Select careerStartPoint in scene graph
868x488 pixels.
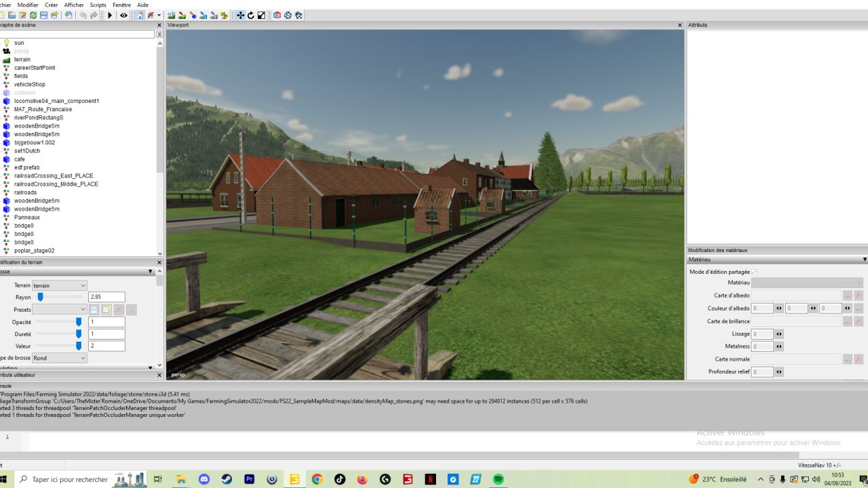coord(35,68)
